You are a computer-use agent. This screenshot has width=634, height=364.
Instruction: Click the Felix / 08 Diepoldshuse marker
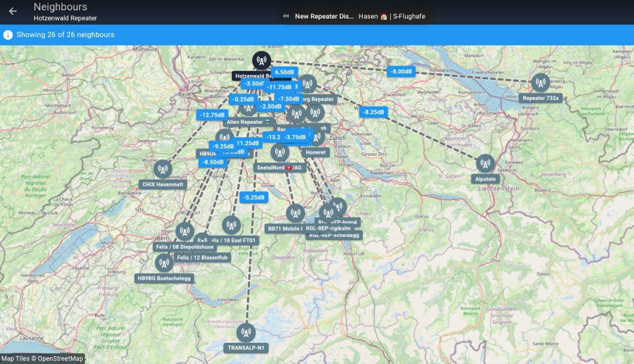(x=185, y=232)
